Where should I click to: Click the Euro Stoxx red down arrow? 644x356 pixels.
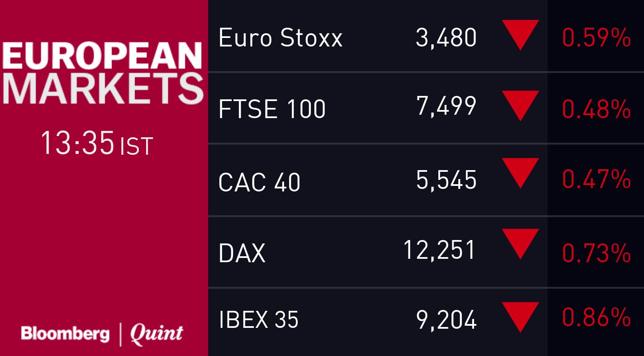520,33
